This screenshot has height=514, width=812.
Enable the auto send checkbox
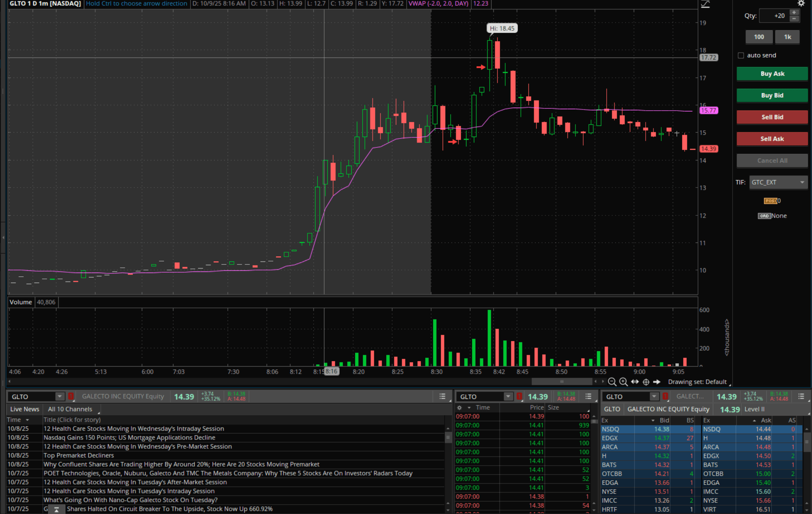pyautogui.click(x=741, y=55)
